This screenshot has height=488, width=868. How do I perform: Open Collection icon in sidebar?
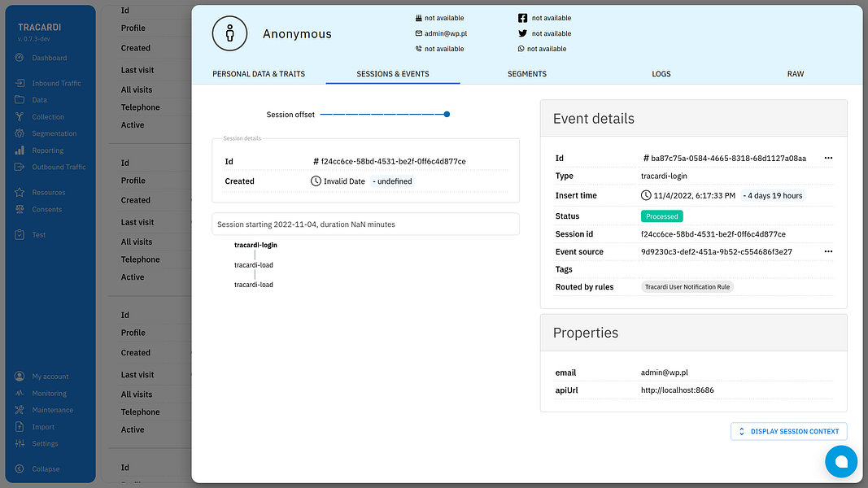point(20,117)
